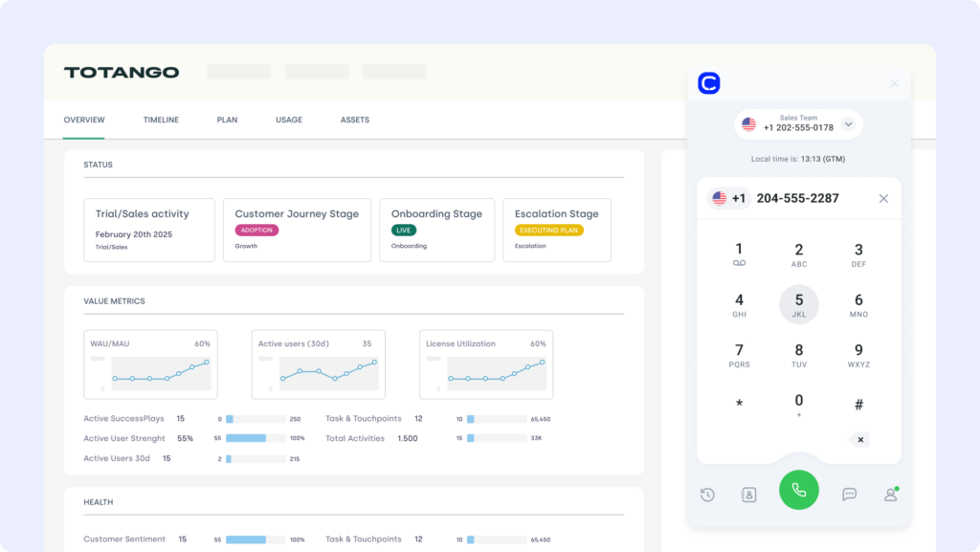Click the green call button
The image size is (980, 552).
[798, 490]
